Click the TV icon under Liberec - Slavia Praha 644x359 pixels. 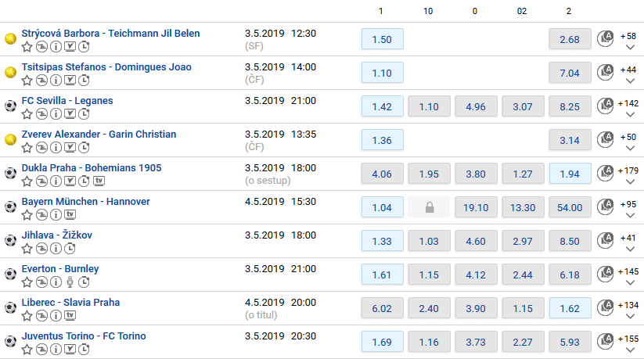(x=70, y=315)
